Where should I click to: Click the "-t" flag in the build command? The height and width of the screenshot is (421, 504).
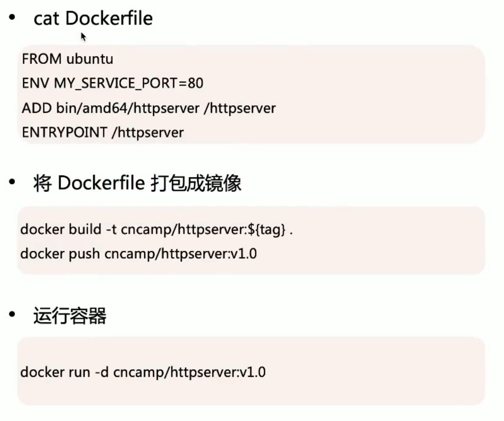point(110,230)
